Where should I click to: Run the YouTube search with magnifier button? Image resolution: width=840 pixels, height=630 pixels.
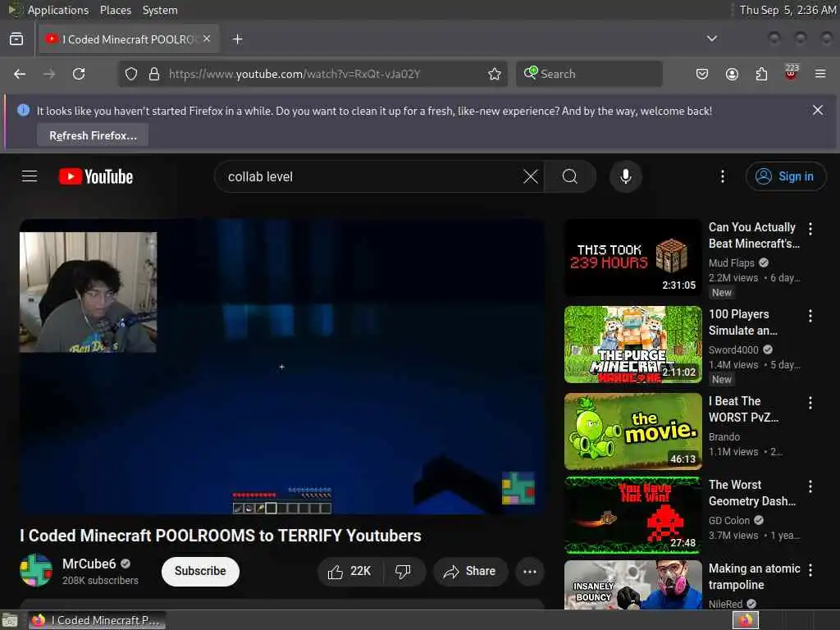[570, 176]
